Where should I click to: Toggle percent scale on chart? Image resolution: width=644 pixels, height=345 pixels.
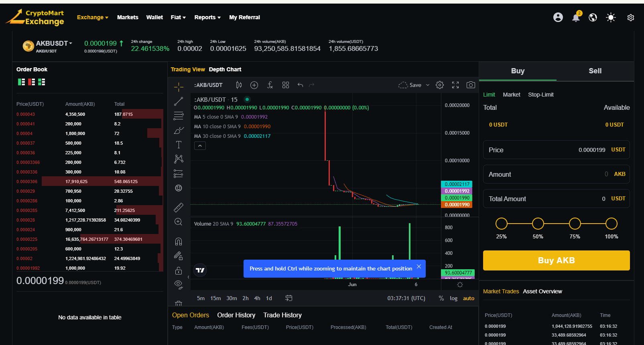pyautogui.click(x=441, y=298)
